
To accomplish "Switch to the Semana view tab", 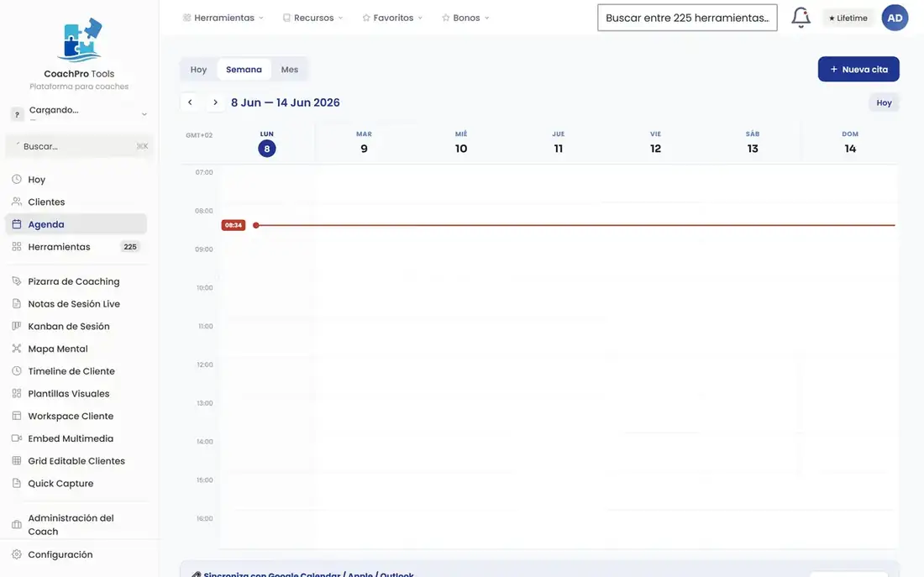I will (244, 70).
